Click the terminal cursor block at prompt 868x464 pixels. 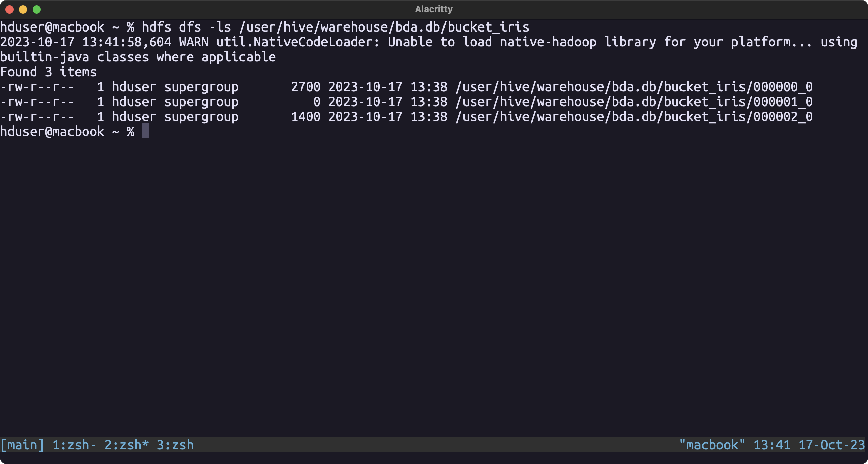click(145, 132)
